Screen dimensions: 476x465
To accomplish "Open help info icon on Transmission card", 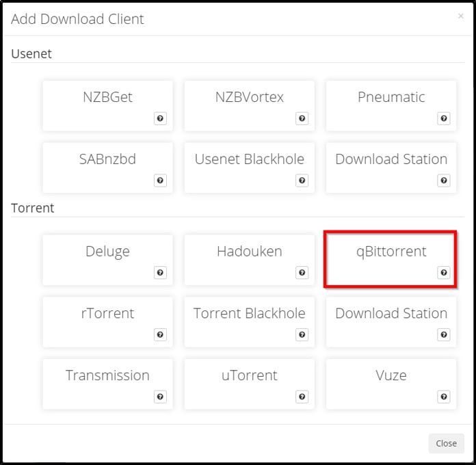I will point(160,397).
